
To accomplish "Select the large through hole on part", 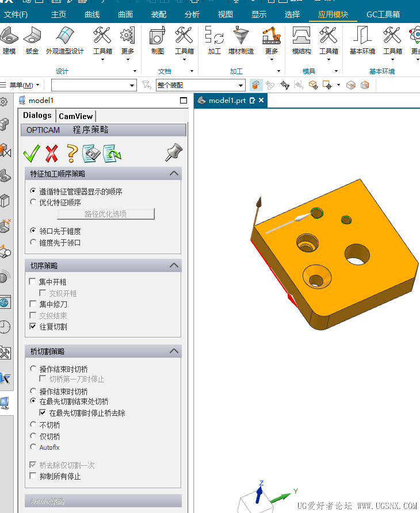I will click(x=357, y=254).
